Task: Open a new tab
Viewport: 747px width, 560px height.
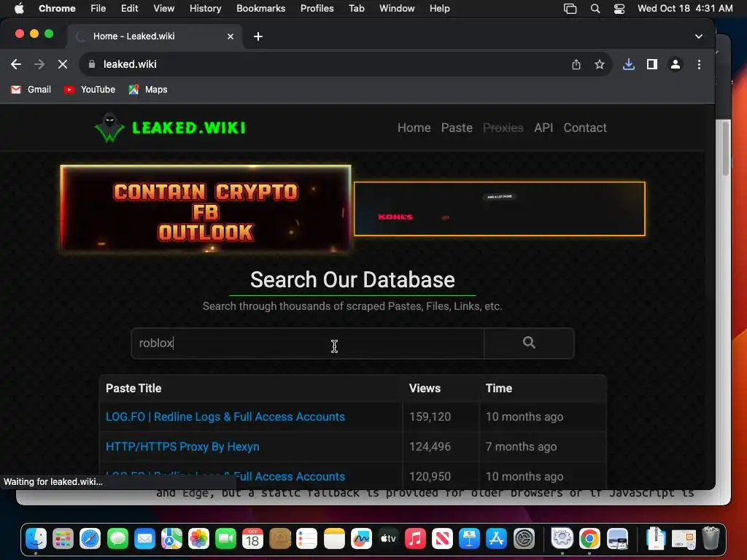Action: tap(258, 36)
